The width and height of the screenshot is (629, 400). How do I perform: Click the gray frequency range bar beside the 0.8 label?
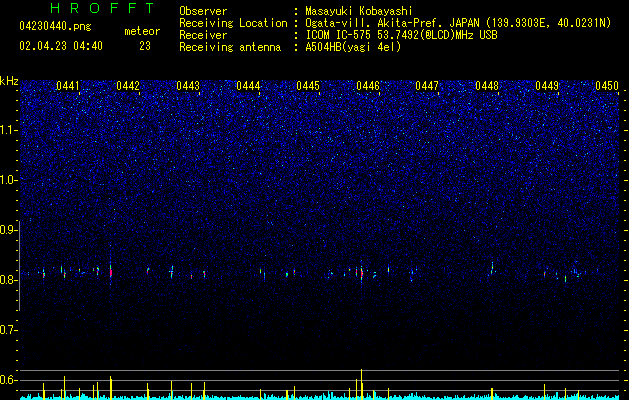pyautogui.click(x=19, y=265)
